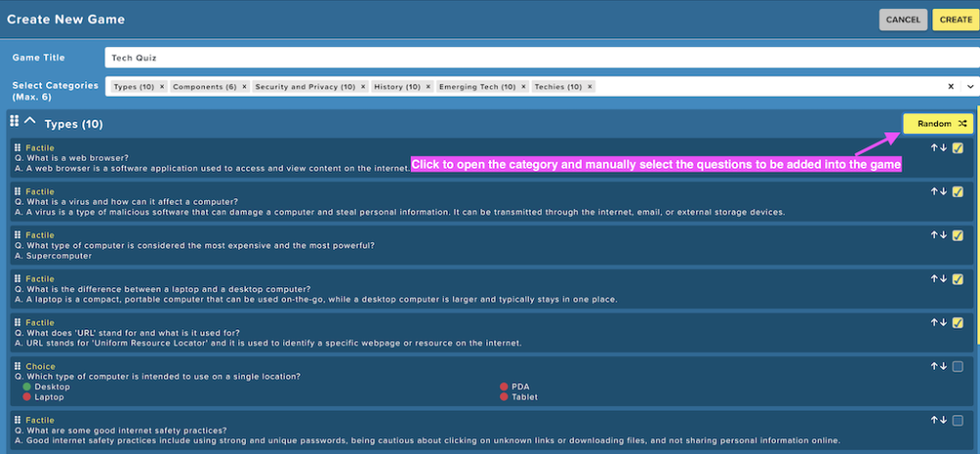980x454 pixels.
Task: Uncheck the Supercomputer question checkbox
Action: [x=957, y=235]
